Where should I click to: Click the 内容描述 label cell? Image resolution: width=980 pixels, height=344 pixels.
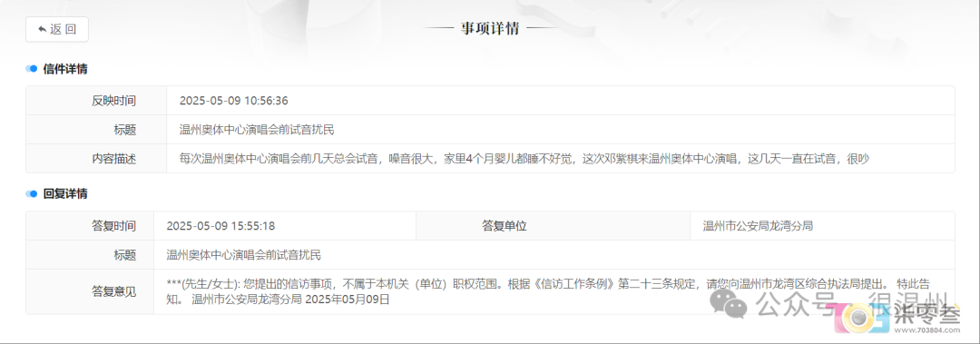(96, 158)
